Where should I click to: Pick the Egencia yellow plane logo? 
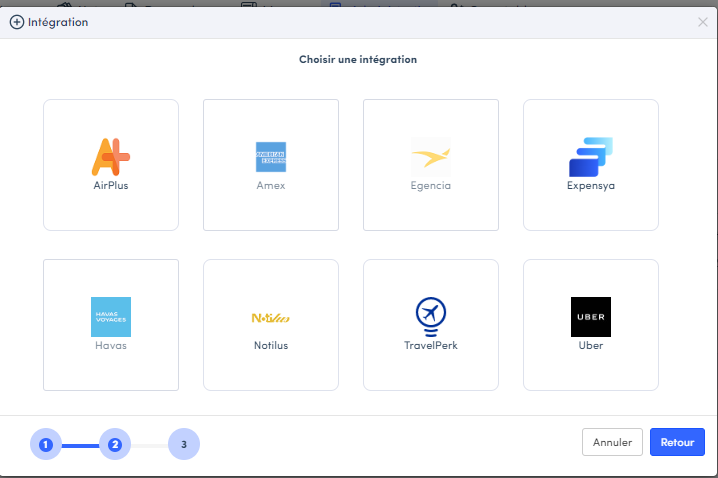[x=430, y=157]
